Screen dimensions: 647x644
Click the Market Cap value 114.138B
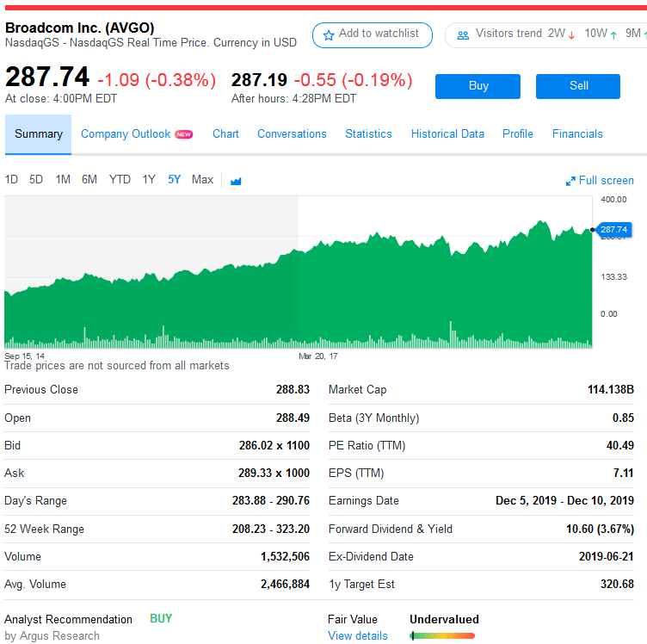click(611, 389)
